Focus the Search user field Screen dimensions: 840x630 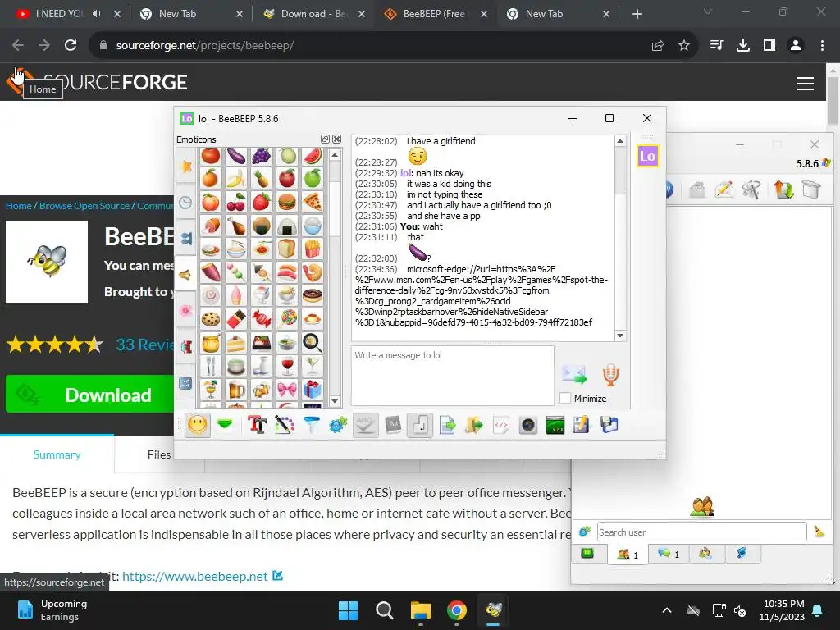[701, 532]
